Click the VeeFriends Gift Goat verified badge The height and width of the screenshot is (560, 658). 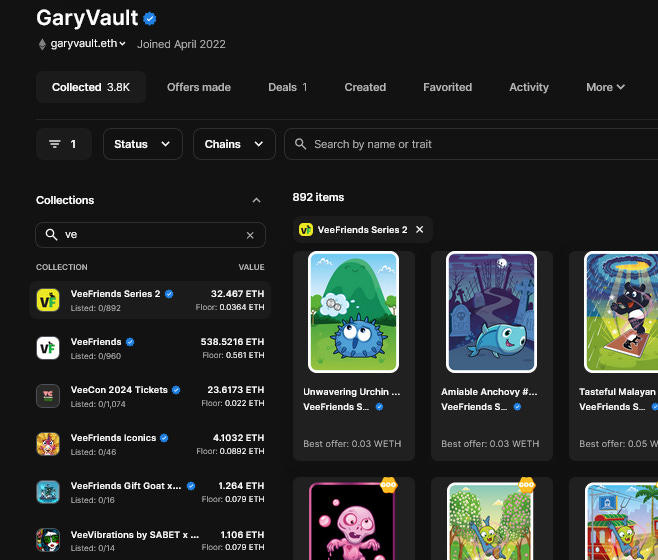pos(191,486)
